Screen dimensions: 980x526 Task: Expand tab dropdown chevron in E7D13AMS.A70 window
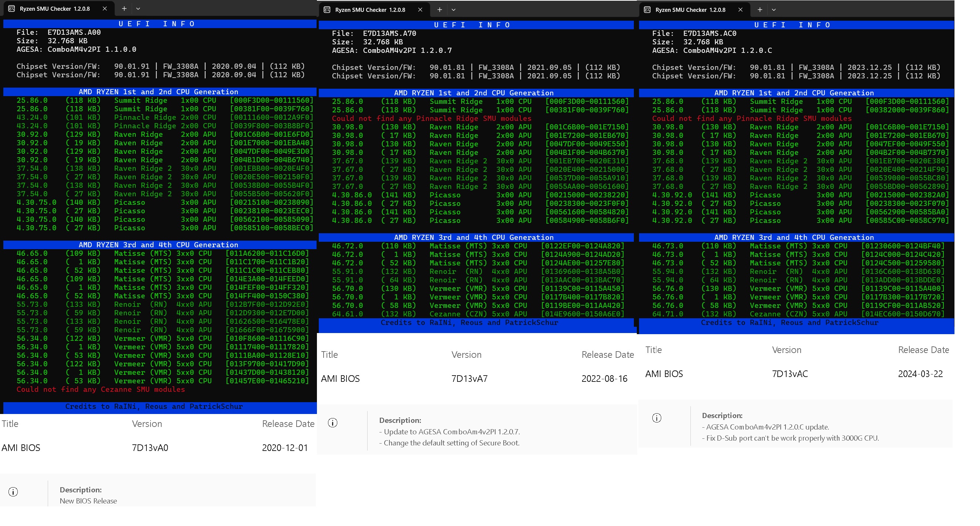click(x=453, y=10)
